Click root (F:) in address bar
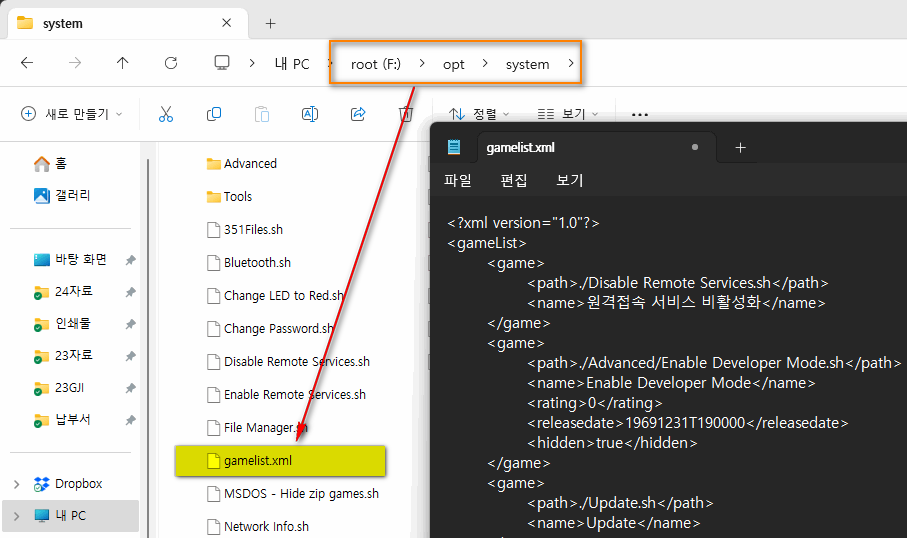Image resolution: width=907 pixels, height=538 pixels. point(375,64)
